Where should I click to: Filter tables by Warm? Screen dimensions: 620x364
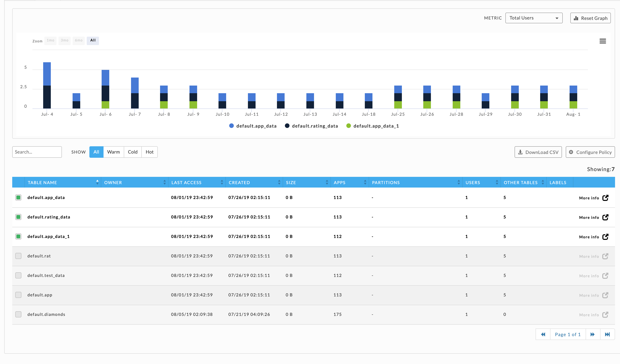click(113, 152)
